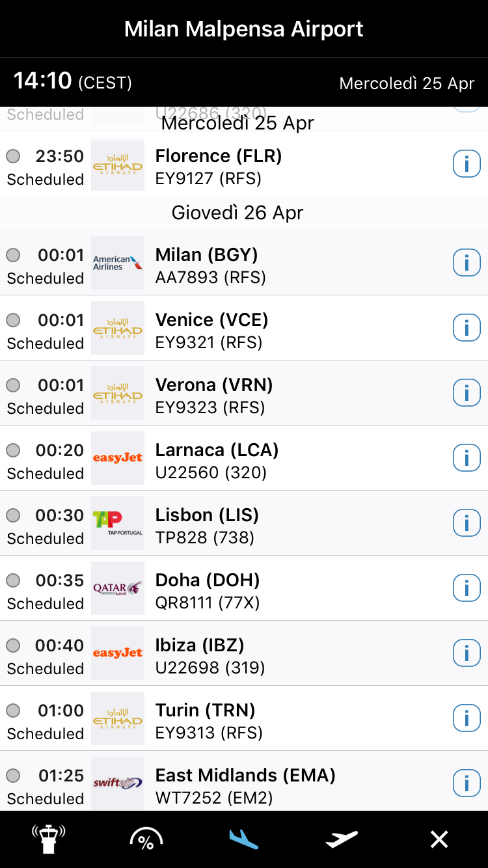Show info for Doha QR8111 flight
The width and height of the screenshot is (488, 868).
point(467,589)
